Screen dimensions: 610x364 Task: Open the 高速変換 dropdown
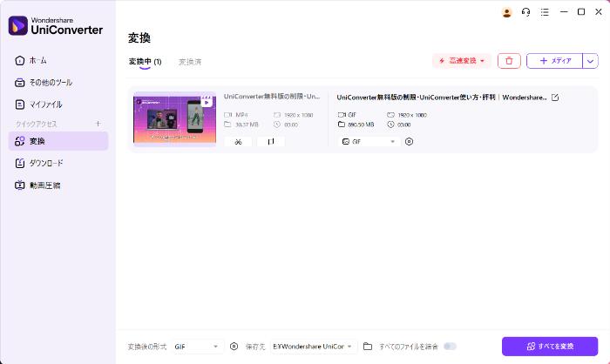point(462,61)
